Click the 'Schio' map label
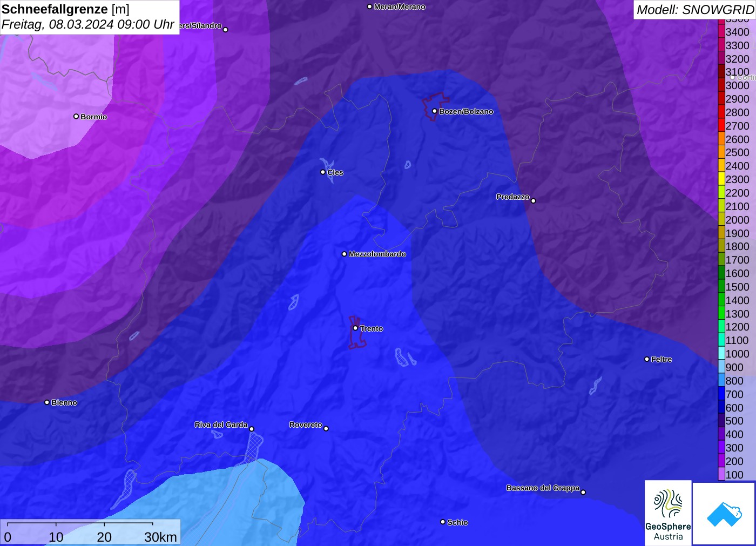756x546 pixels. (x=457, y=522)
